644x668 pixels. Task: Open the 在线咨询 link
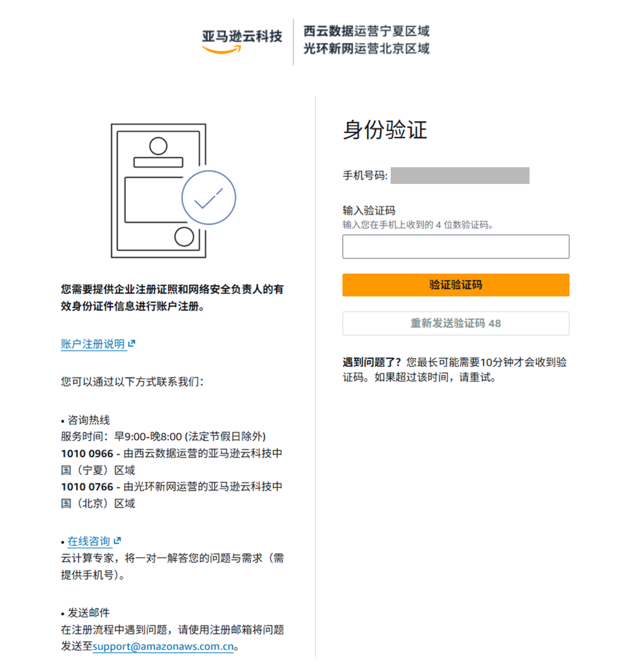[x=88, y=541]
